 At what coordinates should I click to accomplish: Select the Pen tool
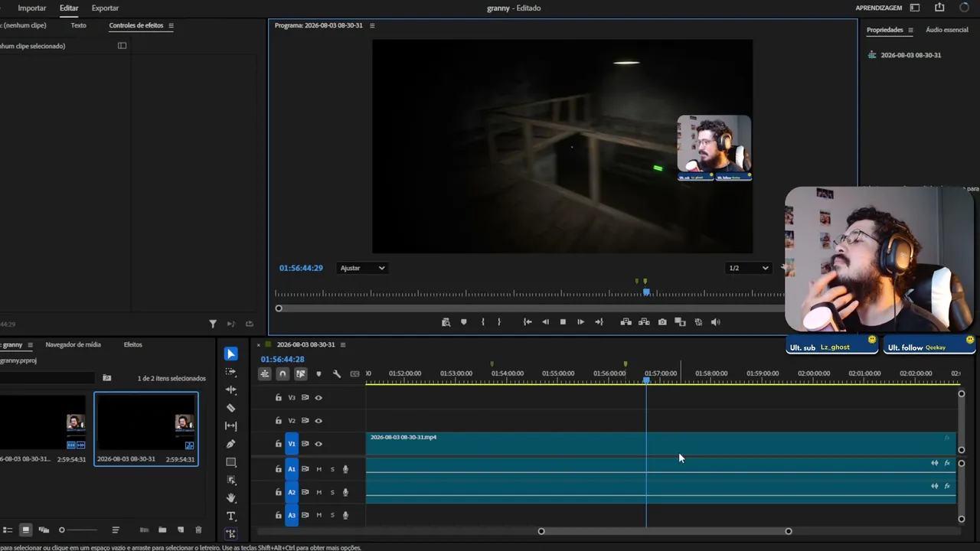(x=230, y=444)
